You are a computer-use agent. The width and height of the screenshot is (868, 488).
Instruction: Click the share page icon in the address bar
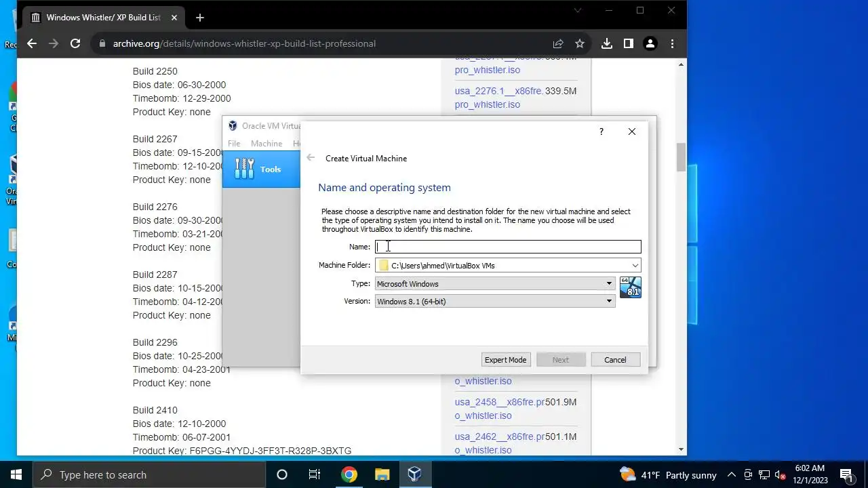pyautogui.click(x=558, y=43)
